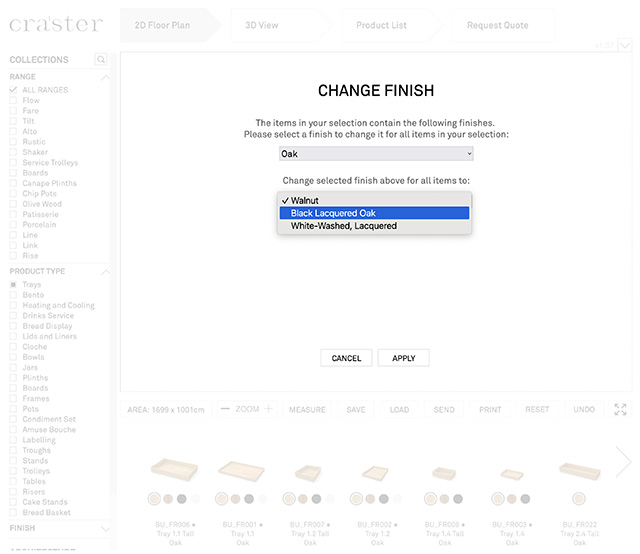640x554 pixels.
Task: Toggle the ALL RANGES checkbox
Action: 14,90
